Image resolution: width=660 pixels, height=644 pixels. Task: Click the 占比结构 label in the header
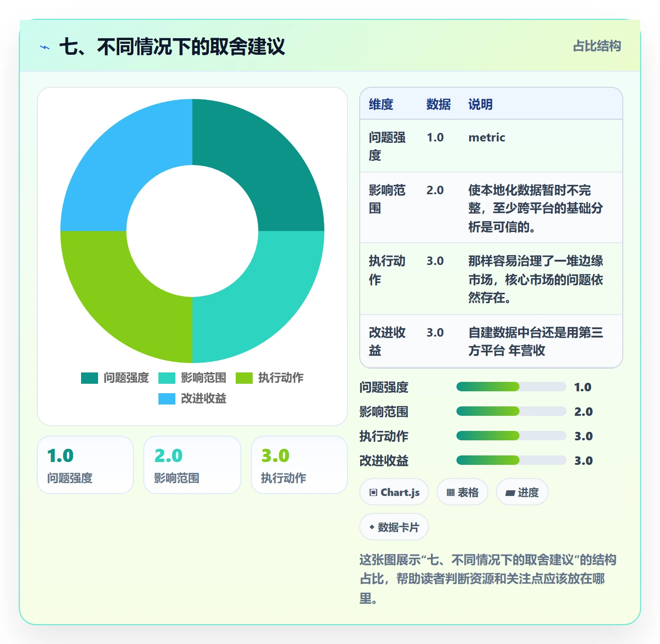click(x=597, y=46)
